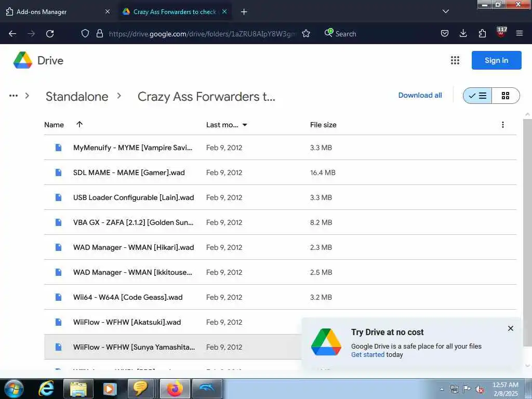This screenshot has width=532, height=399.
Task: Select the VBA GX - ZAFA file
Action: pos(280,222)
